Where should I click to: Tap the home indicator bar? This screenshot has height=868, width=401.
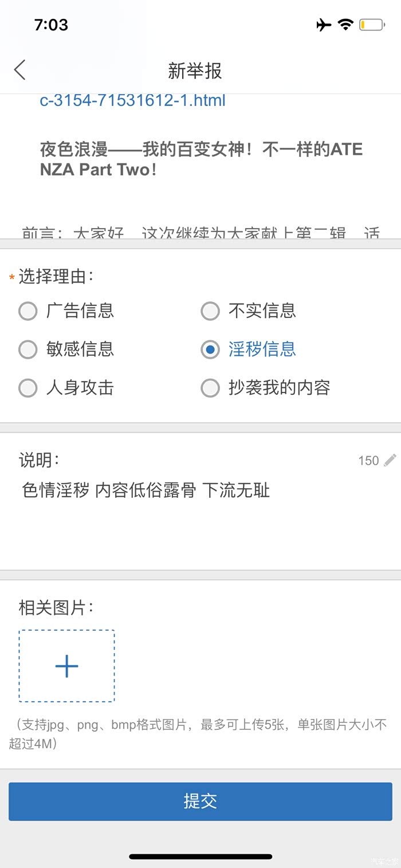(200, 857)
